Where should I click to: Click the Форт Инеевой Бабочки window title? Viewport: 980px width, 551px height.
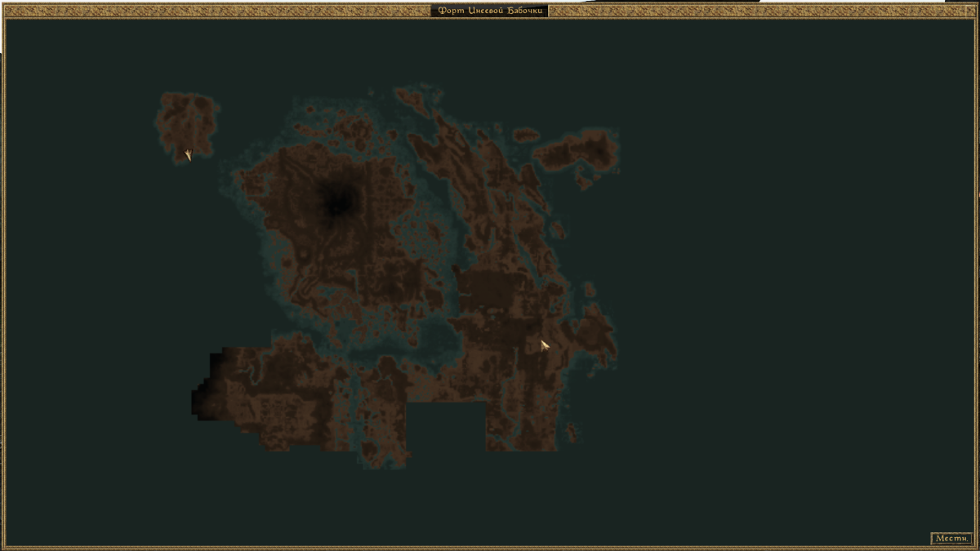pos(490,11)
